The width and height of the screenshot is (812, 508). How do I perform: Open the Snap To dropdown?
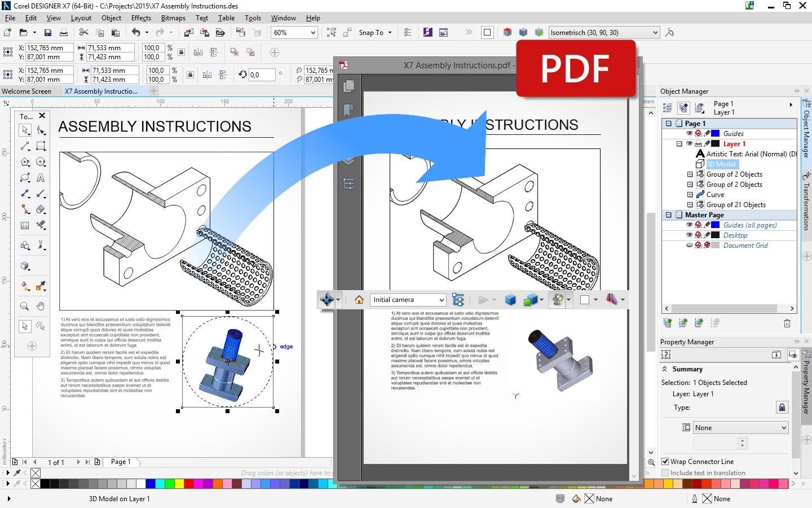(x=390, y=33)
